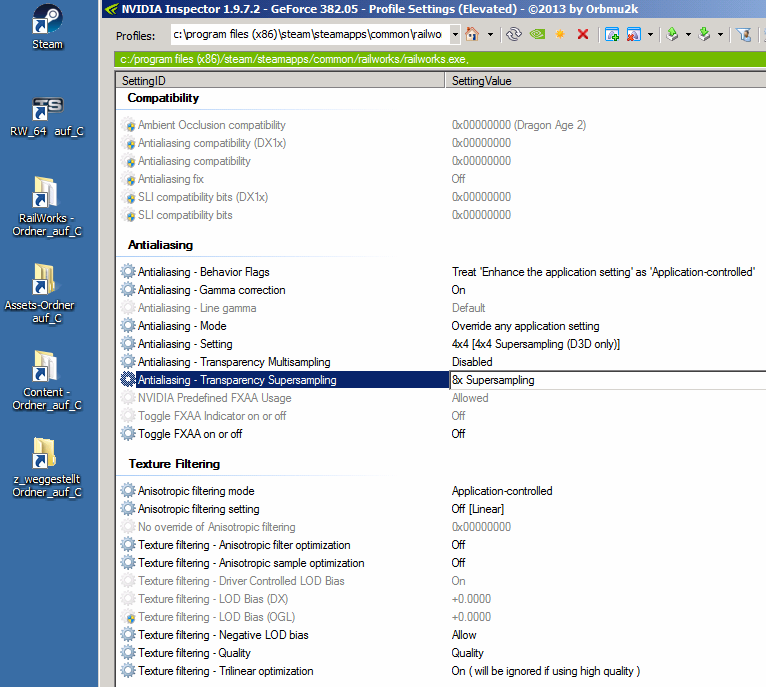Click the green railworks.exe path bar

440,59
